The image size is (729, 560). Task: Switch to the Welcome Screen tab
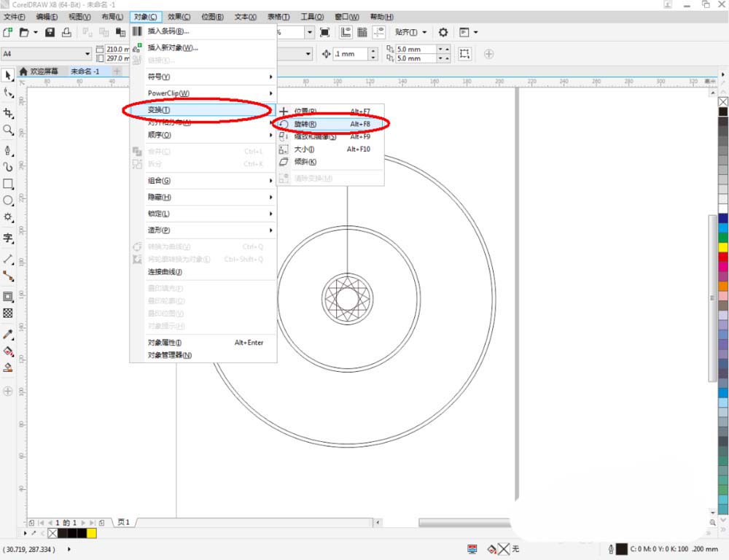(40, 71)
